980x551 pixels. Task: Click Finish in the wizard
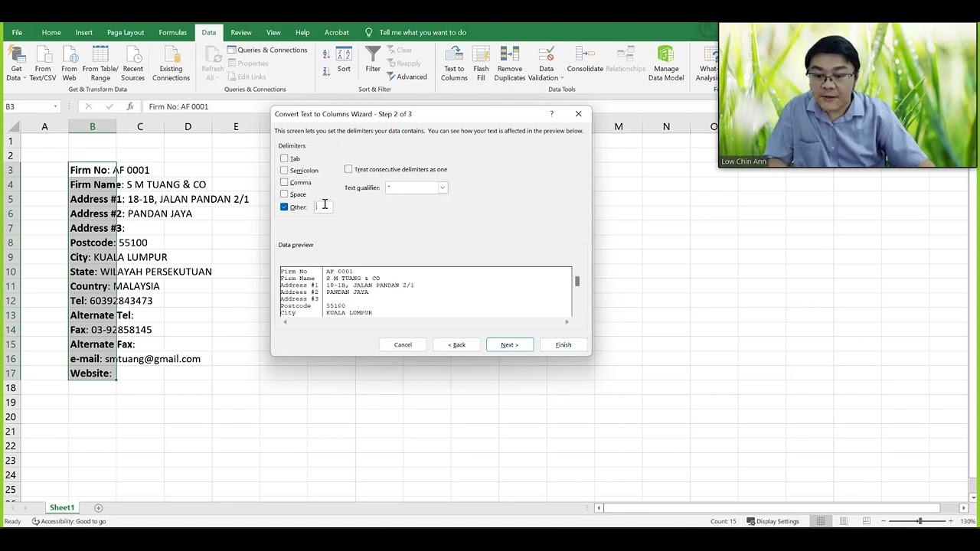(563, 344)
